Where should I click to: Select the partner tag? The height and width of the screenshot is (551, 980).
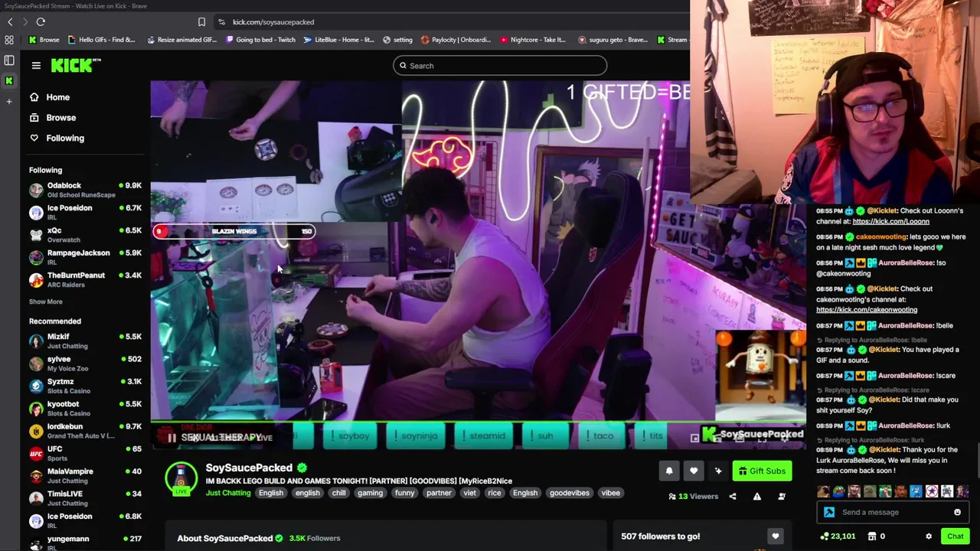(439, 493)
